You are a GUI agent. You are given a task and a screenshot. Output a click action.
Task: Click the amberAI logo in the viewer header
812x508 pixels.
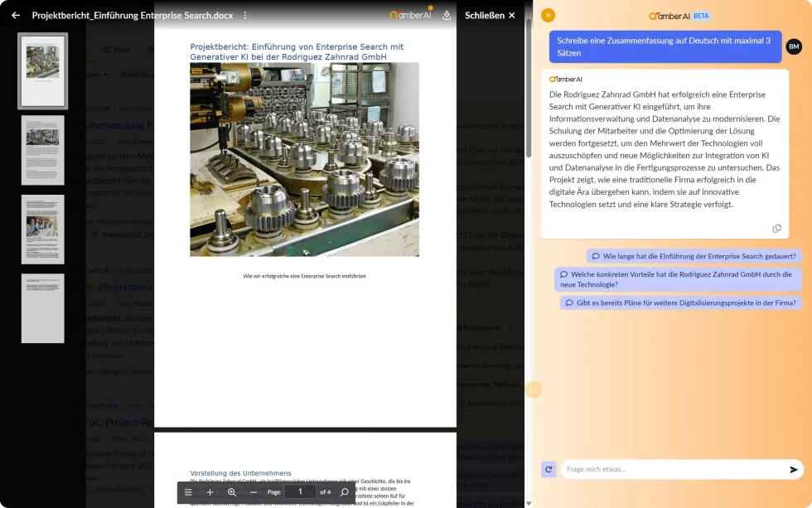click(411, 15)
